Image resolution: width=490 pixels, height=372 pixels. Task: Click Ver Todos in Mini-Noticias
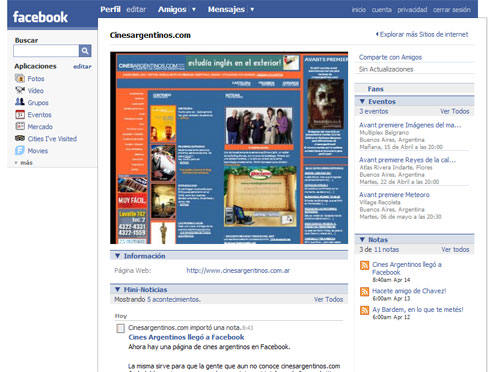tap(328, 299)
